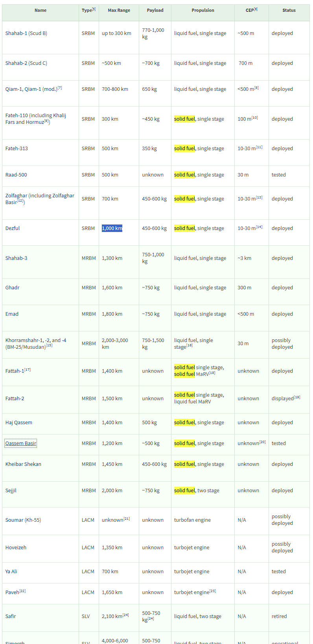Open the Shahab-2 (Scud C) link
This screenshot has height=644, width=313.
click(26, 63)
